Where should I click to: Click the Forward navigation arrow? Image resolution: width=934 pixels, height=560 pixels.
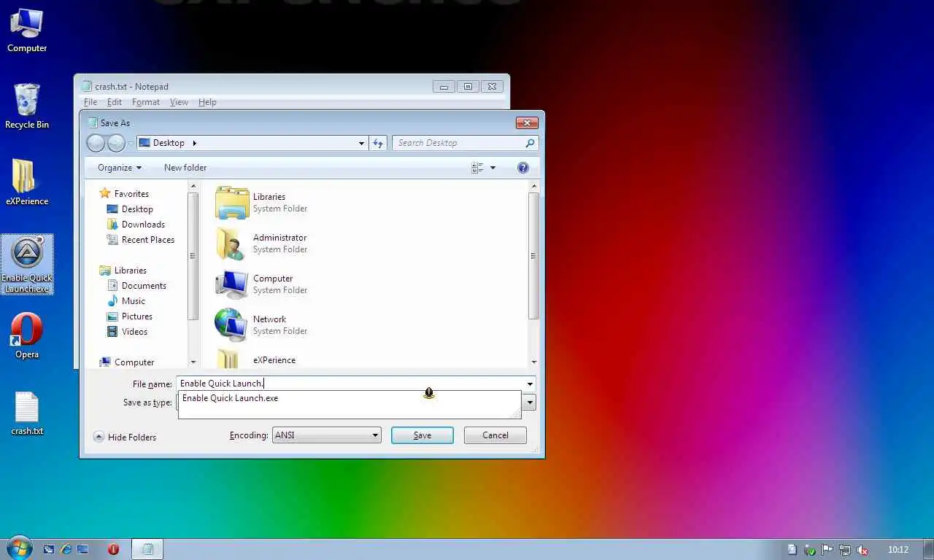click(116, 143)
